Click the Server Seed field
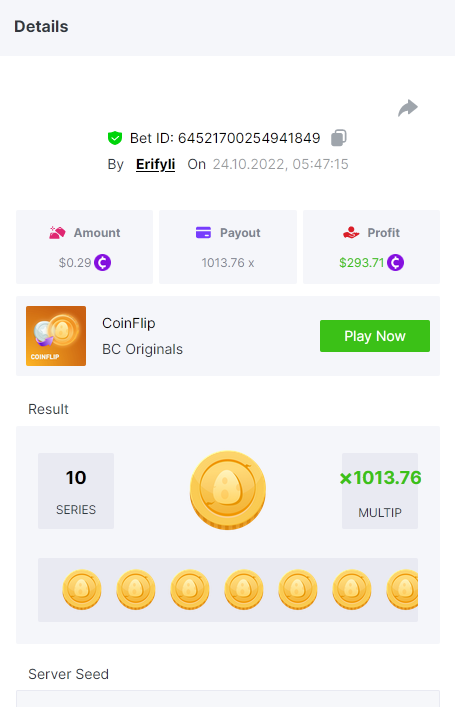 pyautogui.click(x=228, y=698)
